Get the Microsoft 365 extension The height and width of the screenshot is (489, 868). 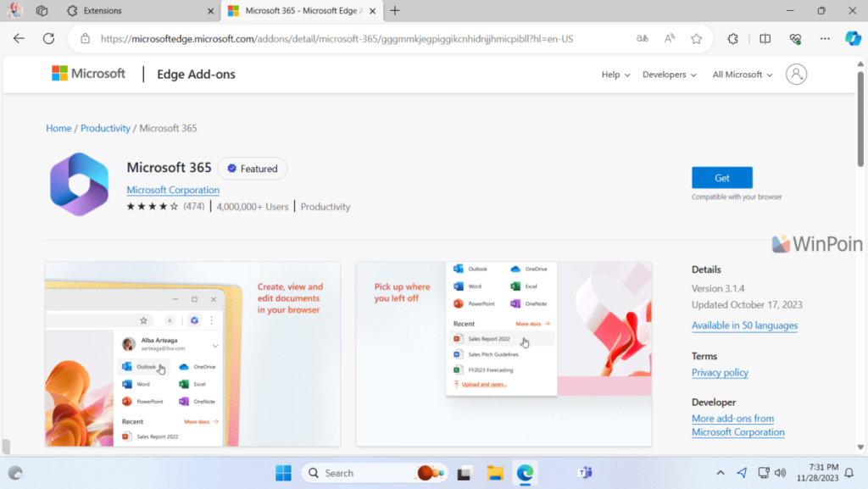(722, 178)
